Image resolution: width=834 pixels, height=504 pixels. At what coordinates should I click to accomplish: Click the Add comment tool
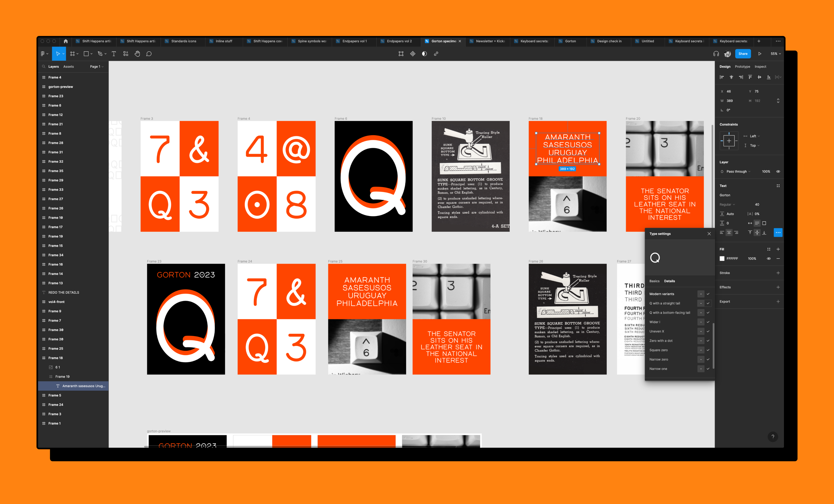pyautogui.click(x=149, y=54)
